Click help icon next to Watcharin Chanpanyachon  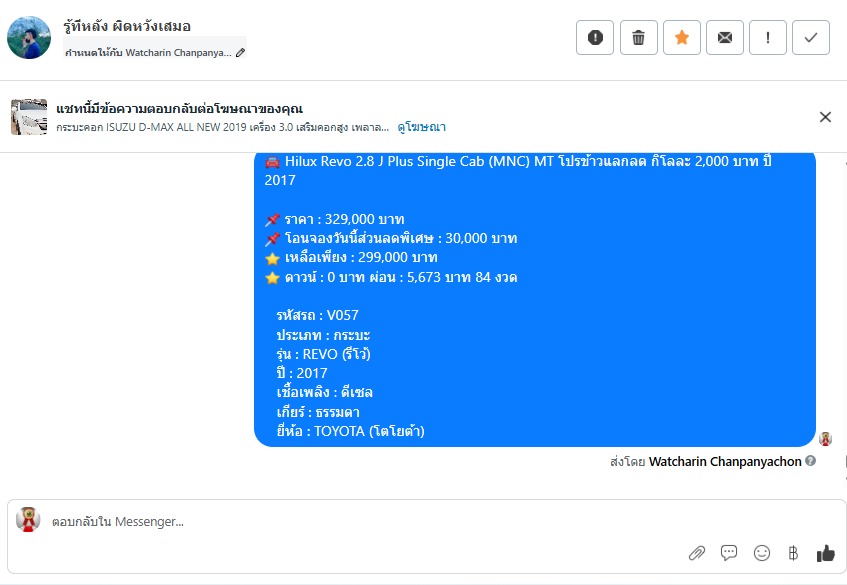point(810,461)
